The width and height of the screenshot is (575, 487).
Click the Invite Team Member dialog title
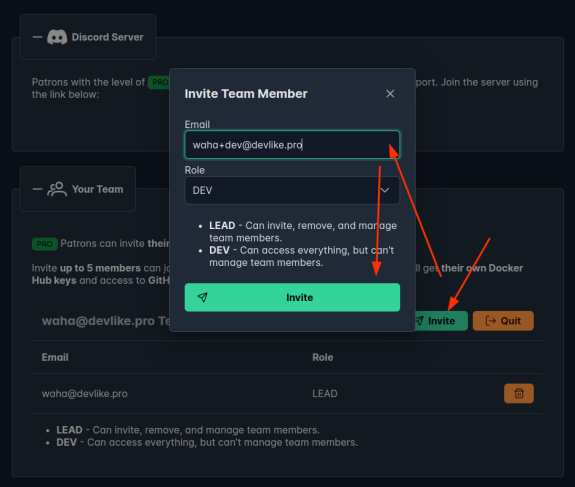click(246, 94)
